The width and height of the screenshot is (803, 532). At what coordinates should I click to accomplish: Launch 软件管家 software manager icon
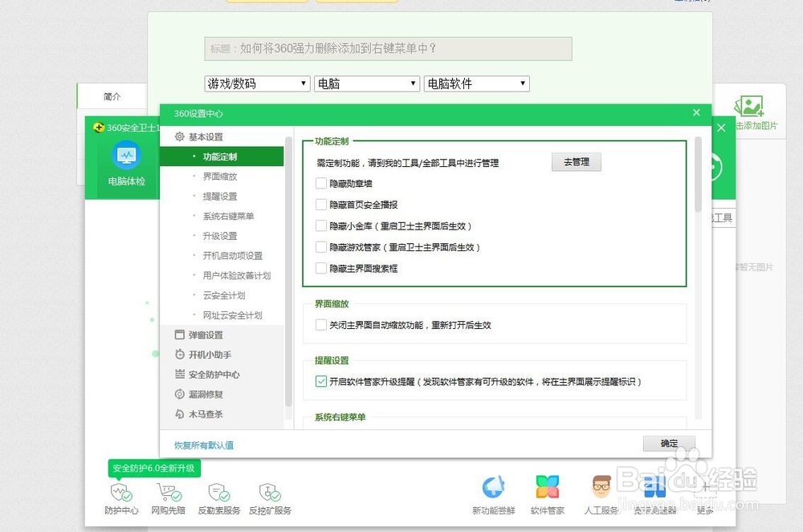tap(547, 487)
